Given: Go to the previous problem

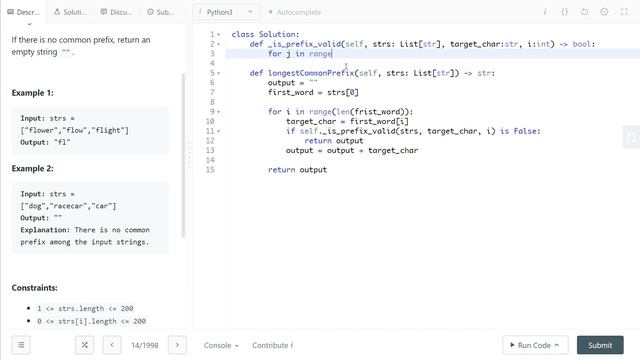Looking at the screenshot, I should 112,345.
